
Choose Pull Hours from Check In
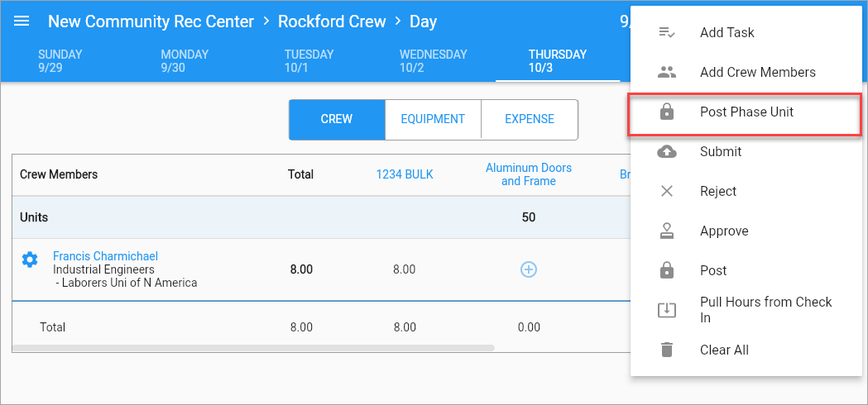coord(746,310)
